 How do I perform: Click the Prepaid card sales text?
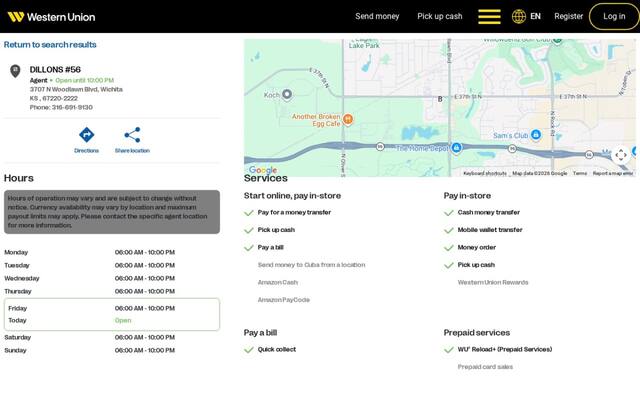tap(485, 367)
